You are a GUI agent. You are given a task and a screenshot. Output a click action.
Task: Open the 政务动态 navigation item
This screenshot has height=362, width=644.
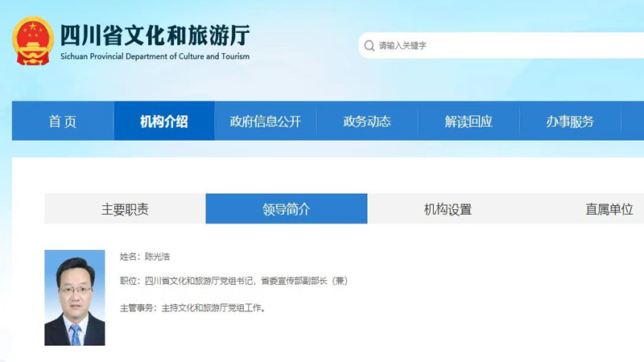[x=367, y=121]
